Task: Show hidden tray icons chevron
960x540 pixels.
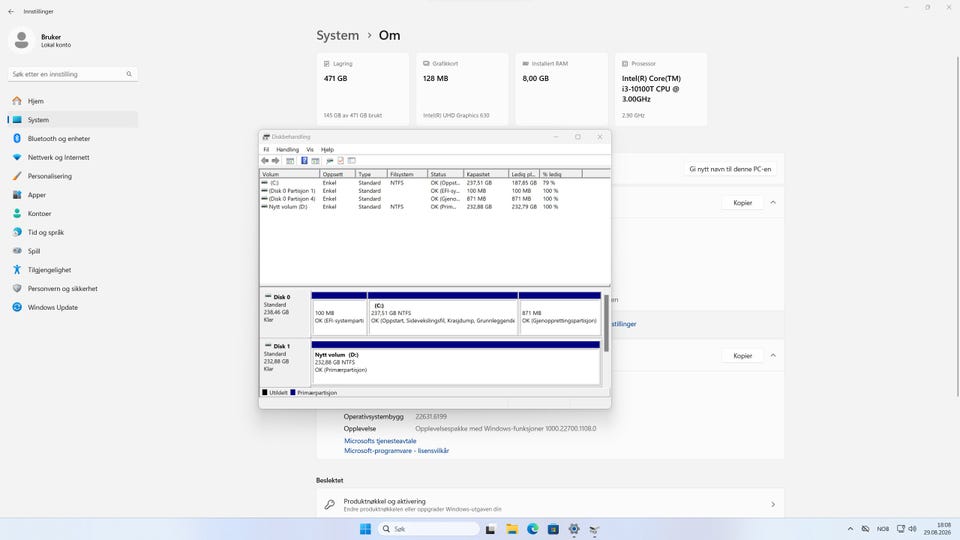Action: tap(850, 529)
